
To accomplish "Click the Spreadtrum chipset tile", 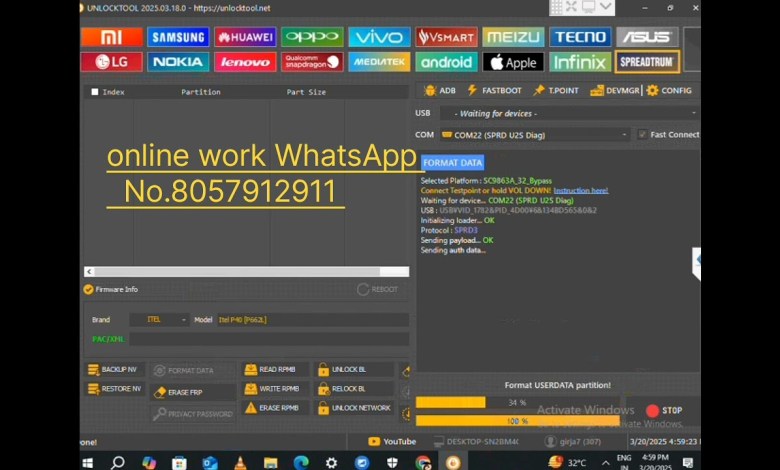I will (647, 62).
